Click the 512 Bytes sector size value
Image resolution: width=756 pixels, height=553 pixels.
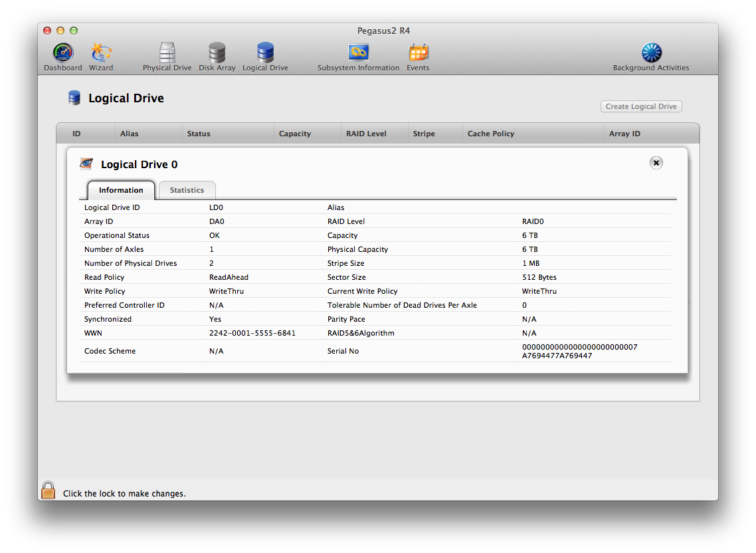coord(539,277)
